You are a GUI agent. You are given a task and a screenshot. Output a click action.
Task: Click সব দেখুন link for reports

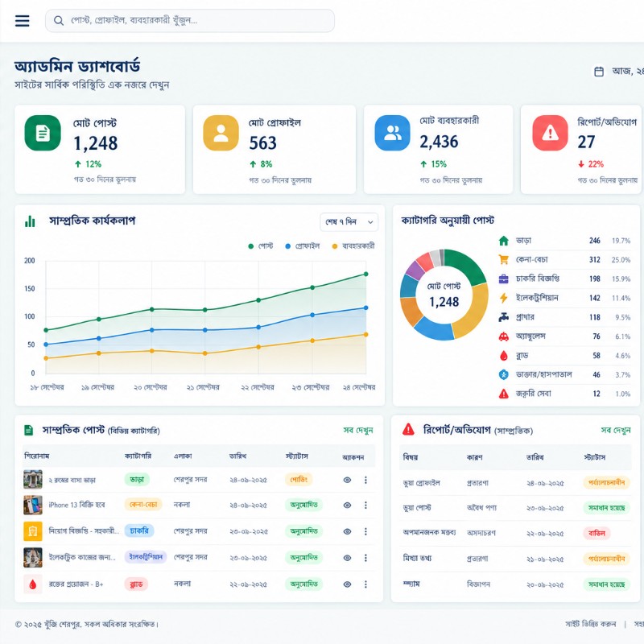616,430
